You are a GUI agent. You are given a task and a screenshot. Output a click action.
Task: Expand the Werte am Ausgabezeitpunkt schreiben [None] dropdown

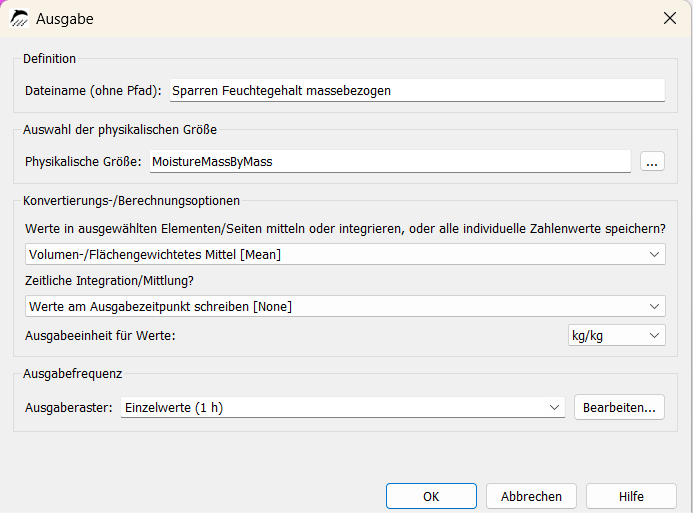345,307
